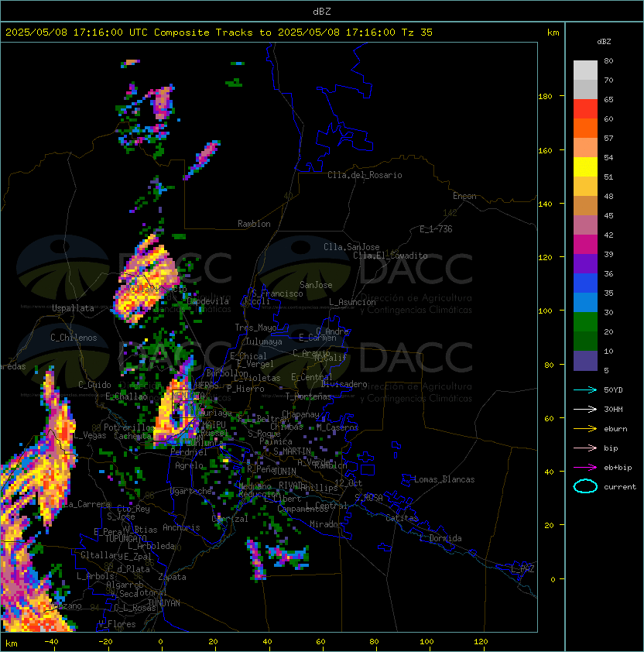The height and width of the screenshot is (652, 644).
Task: Click the 'Uspallata' map label
Action: pyautogui.click(x=73, y=308)
